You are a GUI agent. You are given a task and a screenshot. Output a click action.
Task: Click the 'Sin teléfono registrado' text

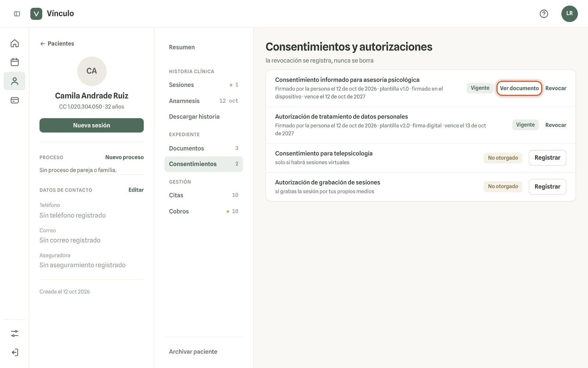(73, 215)
